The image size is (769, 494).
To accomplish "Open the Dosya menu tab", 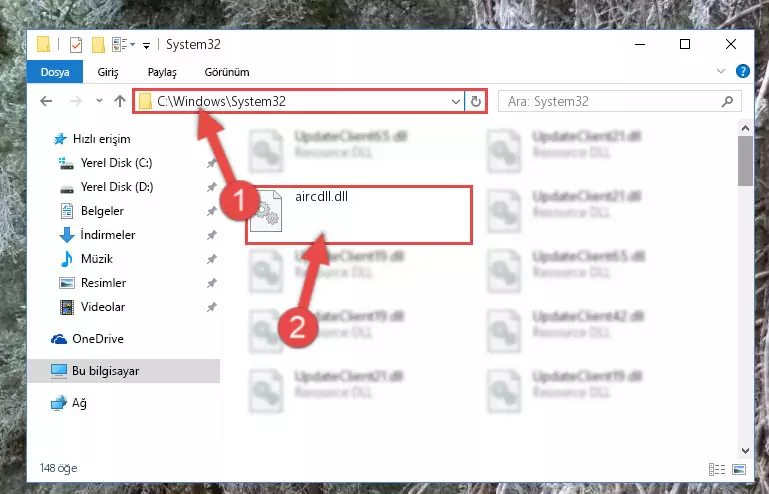I will click(55, 72).
